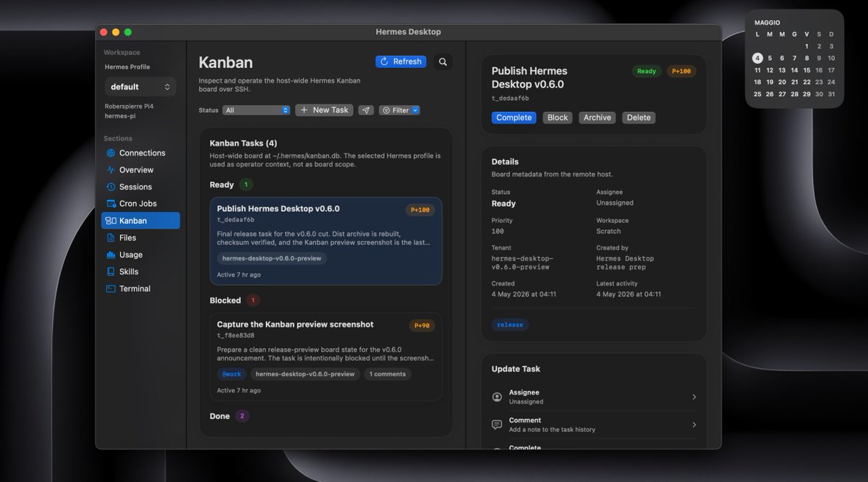The width and height of the screenshot is (868, 482).
Task: Click the speech-bubble icon in Comment row
Action: 497,425
